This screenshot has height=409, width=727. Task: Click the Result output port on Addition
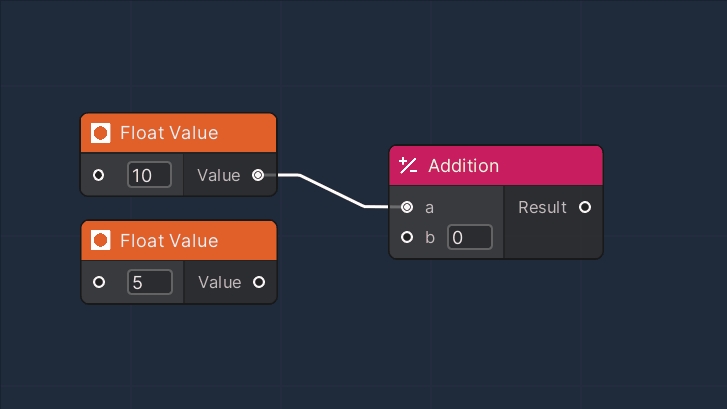point(585,207)
